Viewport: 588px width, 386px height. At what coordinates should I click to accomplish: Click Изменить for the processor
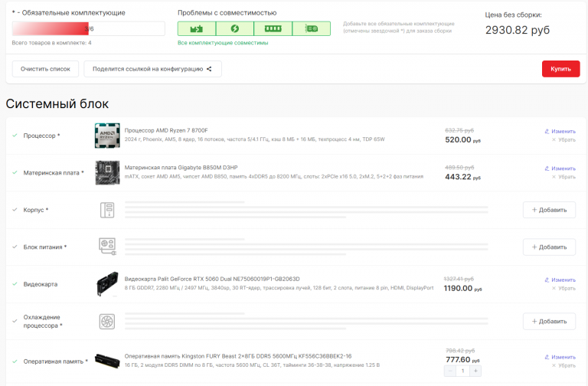(x=560, y=131)
